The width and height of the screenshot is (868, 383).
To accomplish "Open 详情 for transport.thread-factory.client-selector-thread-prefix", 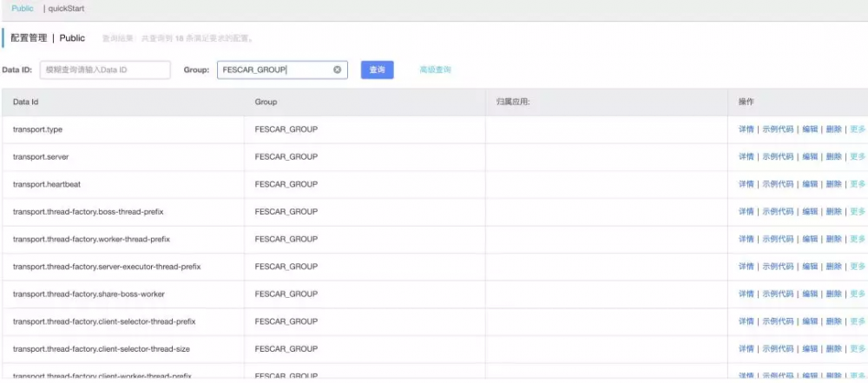I will 746,321.
